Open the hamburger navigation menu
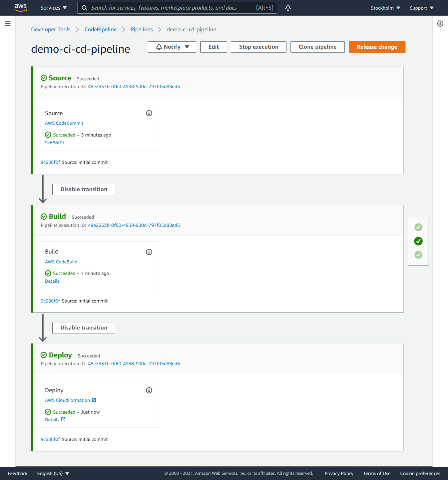448x480 pixels. (8, 24)
